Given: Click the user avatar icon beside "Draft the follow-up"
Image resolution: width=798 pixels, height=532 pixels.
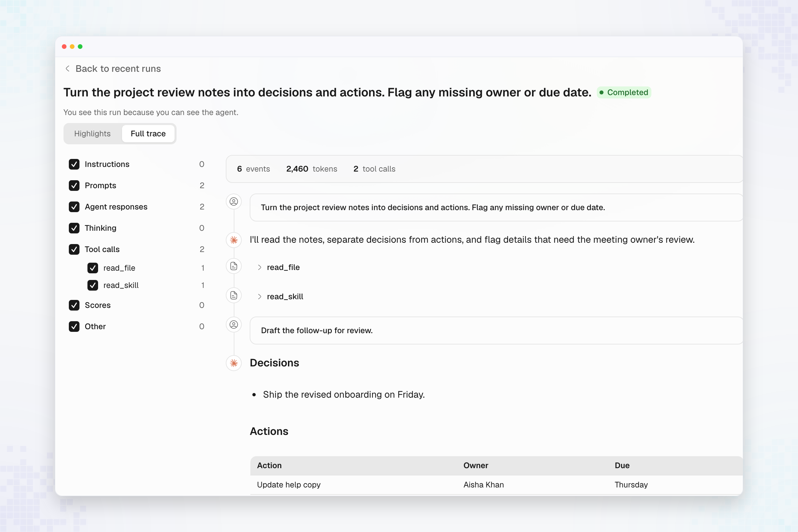Looking at the screenshot, I should tap(234, 325).
